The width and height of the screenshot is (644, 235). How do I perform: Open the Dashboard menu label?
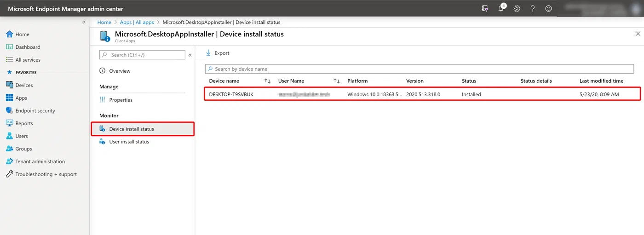point(28,47)
